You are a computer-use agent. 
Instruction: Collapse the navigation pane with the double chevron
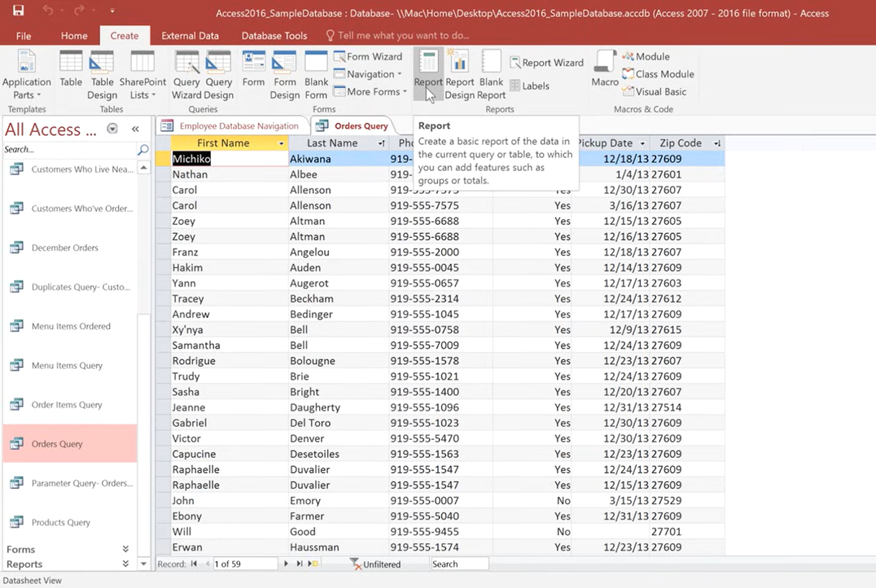click(x=135, y=129)
